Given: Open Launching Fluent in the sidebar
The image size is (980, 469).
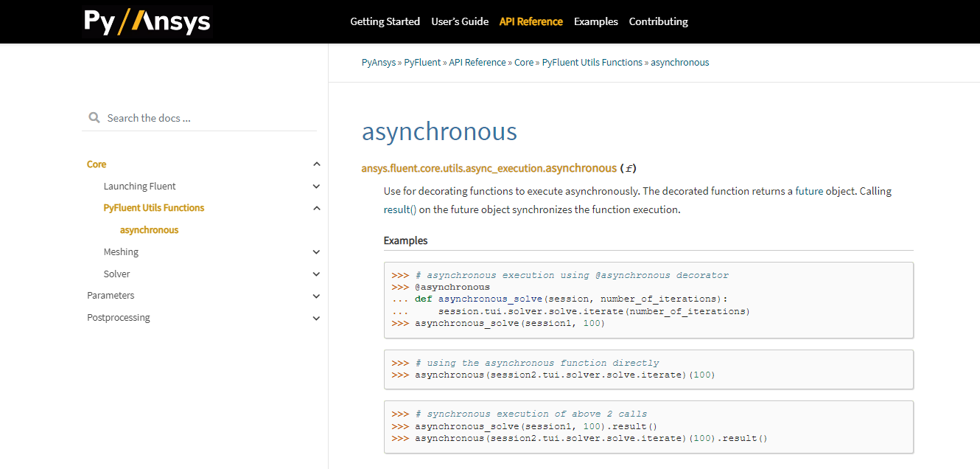Looking at the screenshot, I should [139, 187].
